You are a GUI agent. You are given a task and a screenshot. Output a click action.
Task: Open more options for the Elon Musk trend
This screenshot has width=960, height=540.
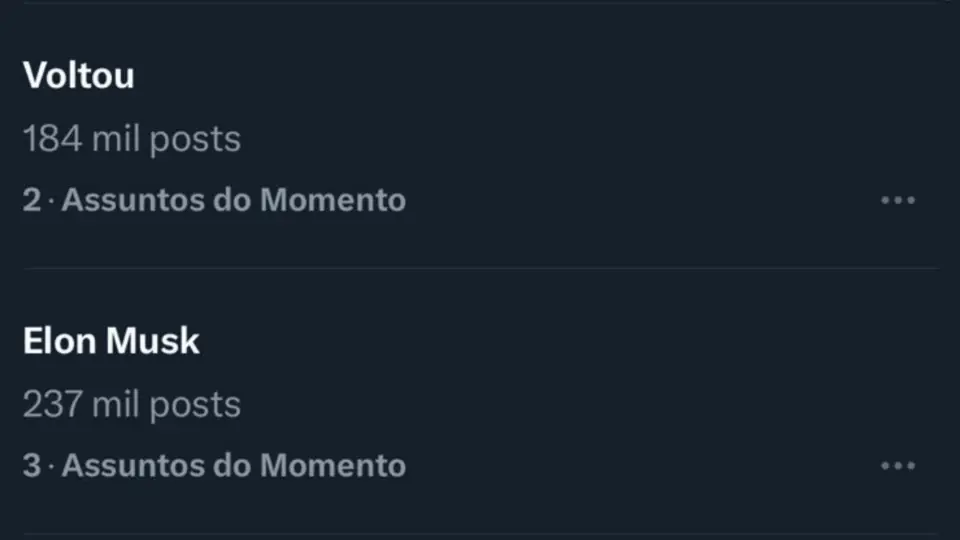pos(897,466)
